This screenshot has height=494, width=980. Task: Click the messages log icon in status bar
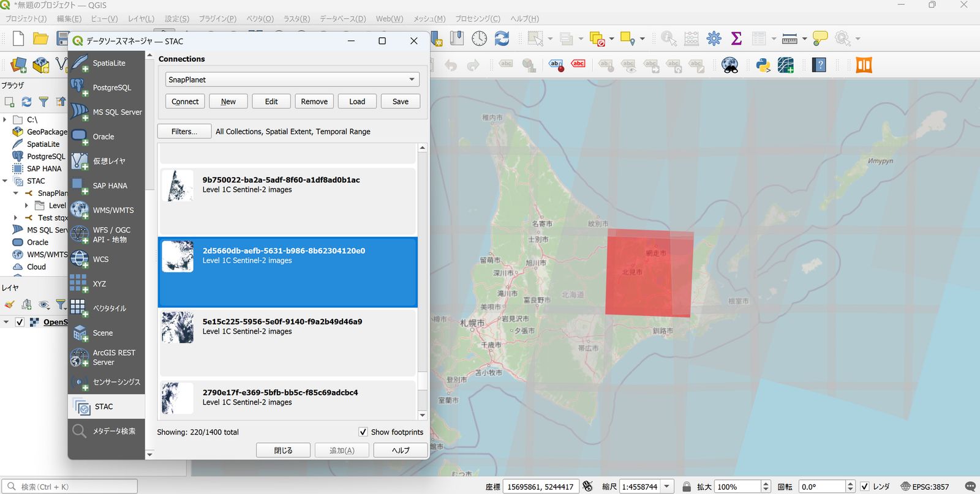point(970,487)
